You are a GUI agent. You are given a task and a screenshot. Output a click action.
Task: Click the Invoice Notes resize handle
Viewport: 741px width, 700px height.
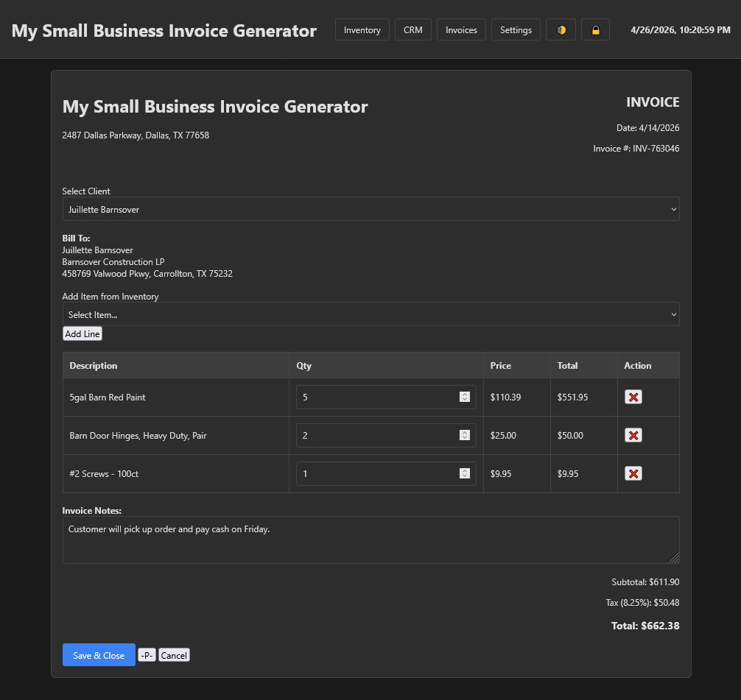coord(675,558)
